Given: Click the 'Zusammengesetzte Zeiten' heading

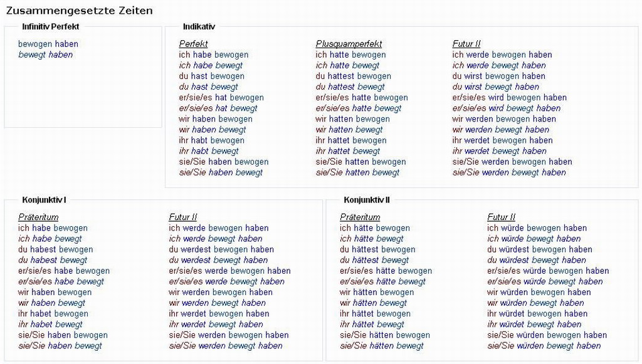Looking at the screenshot, I should tap(80, 11).
